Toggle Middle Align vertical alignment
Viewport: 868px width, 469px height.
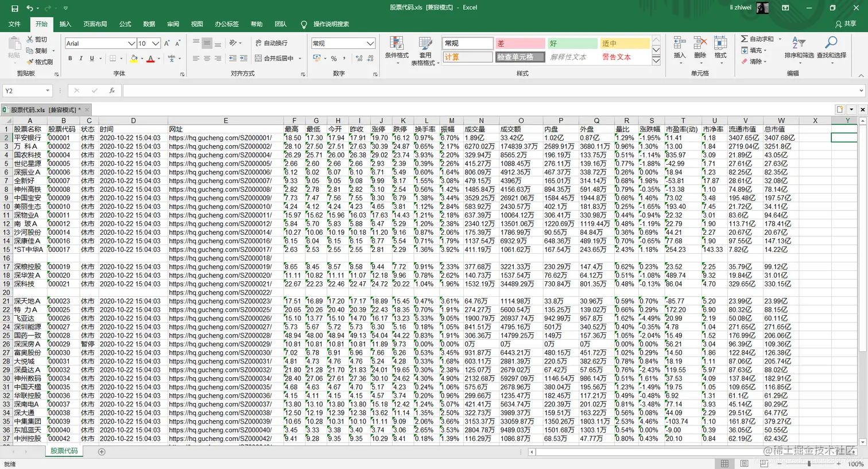coord(207,43)
